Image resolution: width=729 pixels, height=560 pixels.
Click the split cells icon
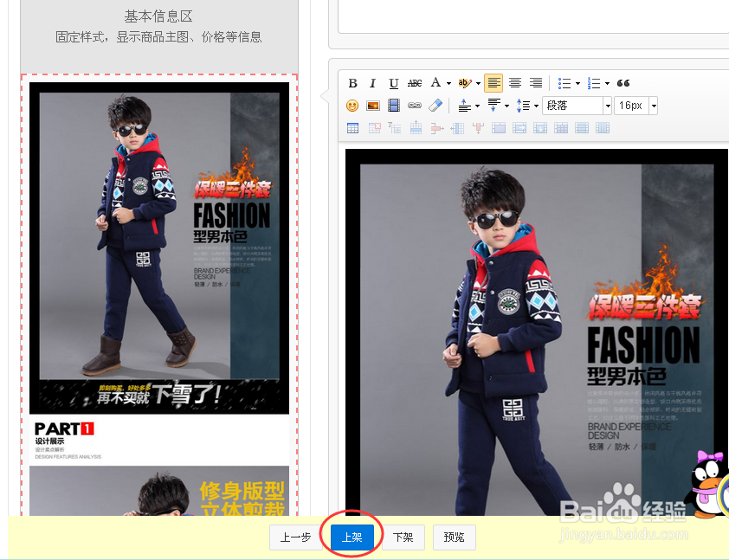point(561,128)
